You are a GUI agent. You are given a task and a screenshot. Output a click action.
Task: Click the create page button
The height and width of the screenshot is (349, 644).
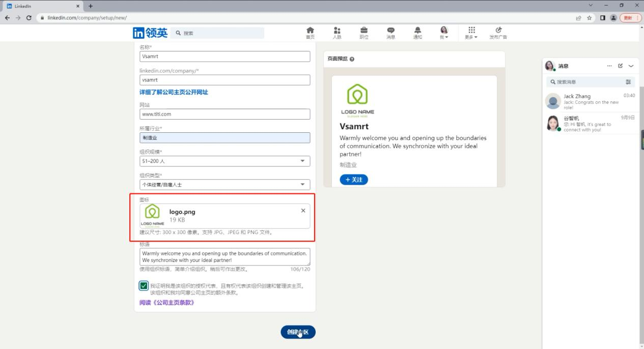[x=298, y=332]
